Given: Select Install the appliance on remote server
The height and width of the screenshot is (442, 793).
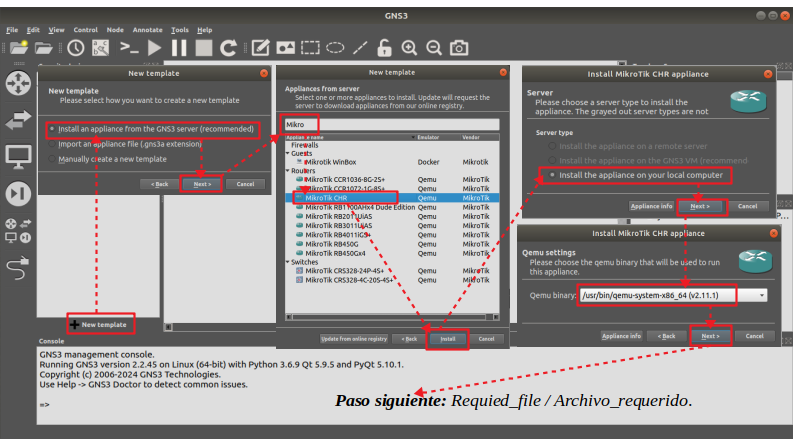Looking at the screenshot, I should [x=628, y=146].
